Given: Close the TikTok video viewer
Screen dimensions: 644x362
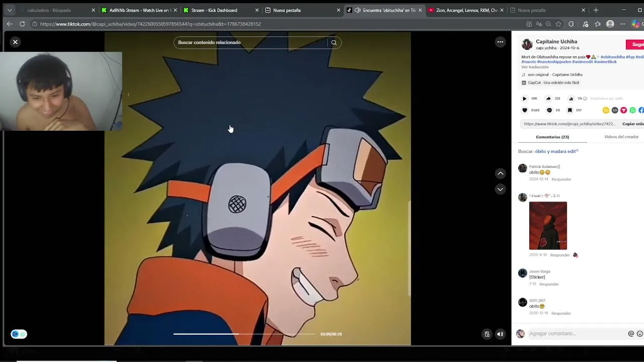Looking at the screenshot, I should (x=15, y=42).
